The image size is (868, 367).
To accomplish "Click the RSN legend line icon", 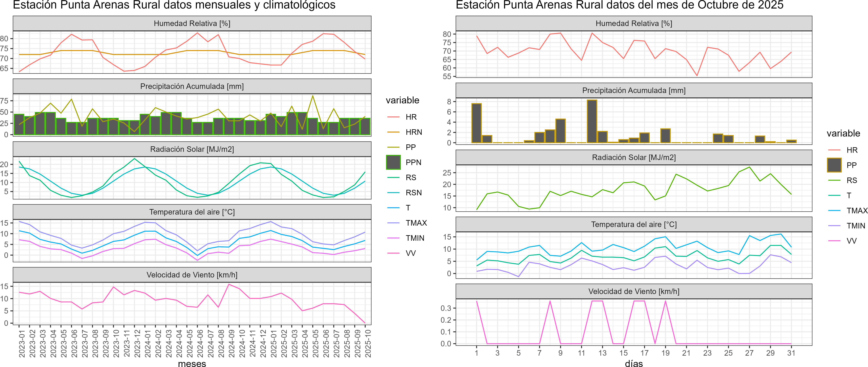I will 393,193.
